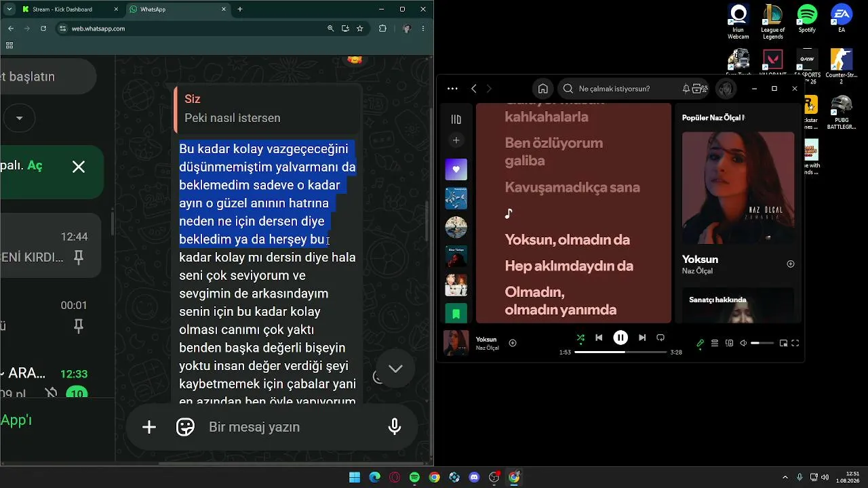Open WhatsApp emoji and sticker picker
868x488 pixels.
tap(185, 427)
